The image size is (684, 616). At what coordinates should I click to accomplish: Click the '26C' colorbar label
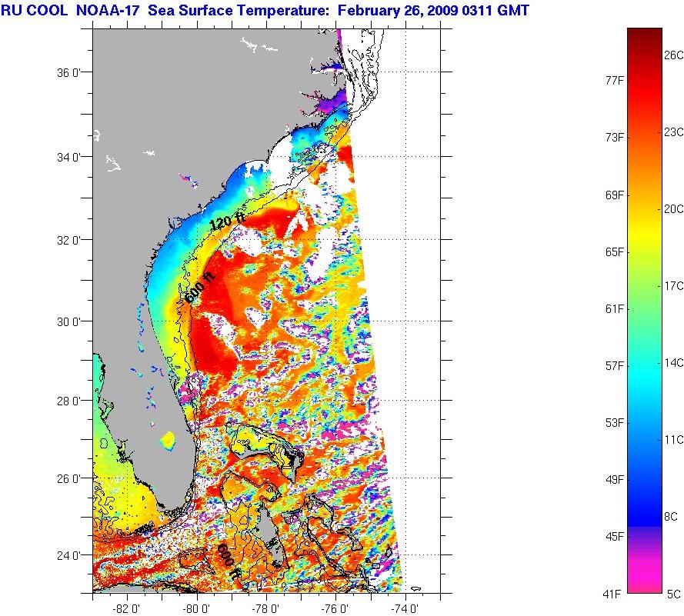point(673,55)
